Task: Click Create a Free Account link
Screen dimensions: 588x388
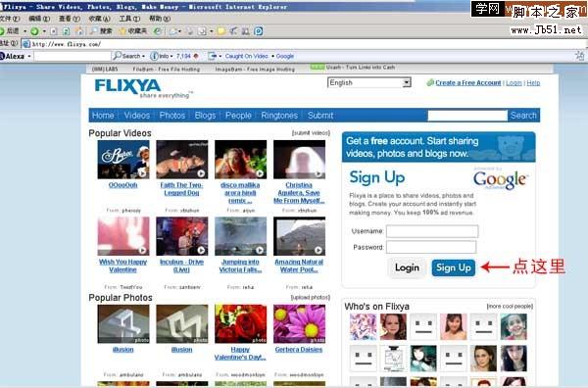Action: 468,83
